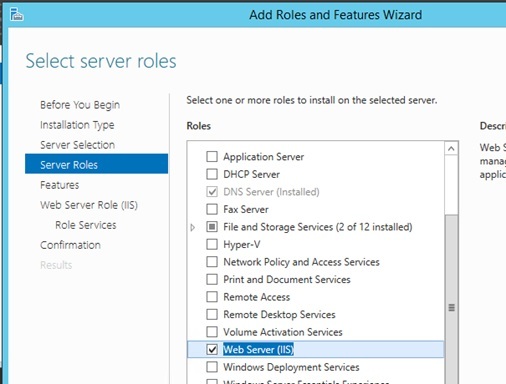506x384 pixels.
Task: Click the DHCP Server label
Action: pos(252,174)
